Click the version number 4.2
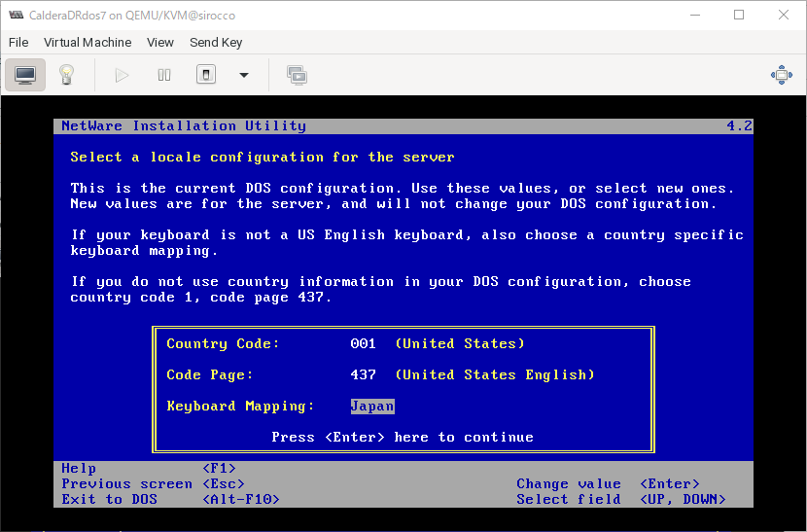 point(739,126)
